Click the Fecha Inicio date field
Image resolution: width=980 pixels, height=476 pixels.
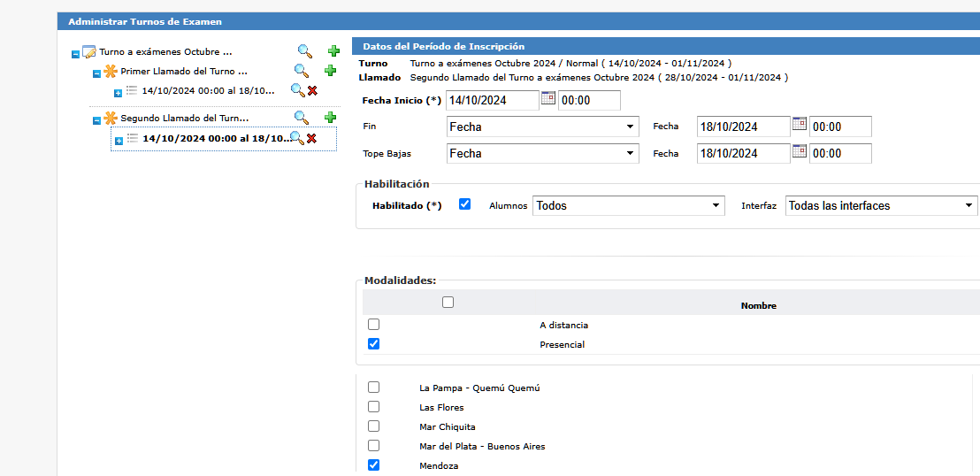coord(493,100)
